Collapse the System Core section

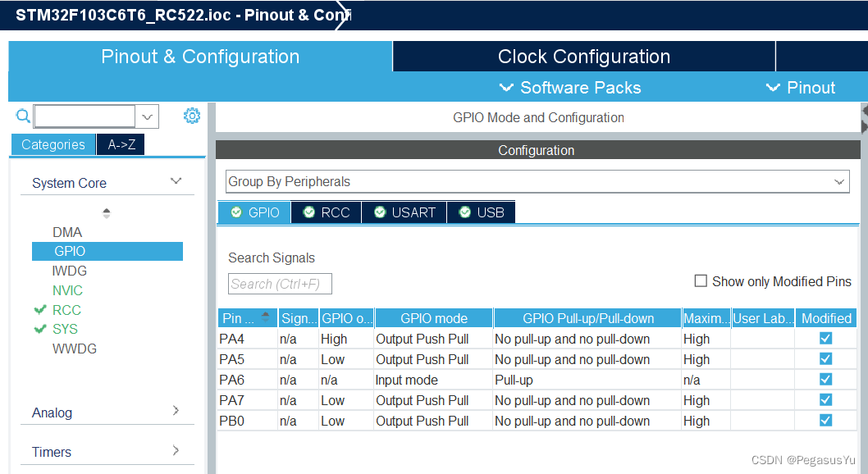(176, 181)
